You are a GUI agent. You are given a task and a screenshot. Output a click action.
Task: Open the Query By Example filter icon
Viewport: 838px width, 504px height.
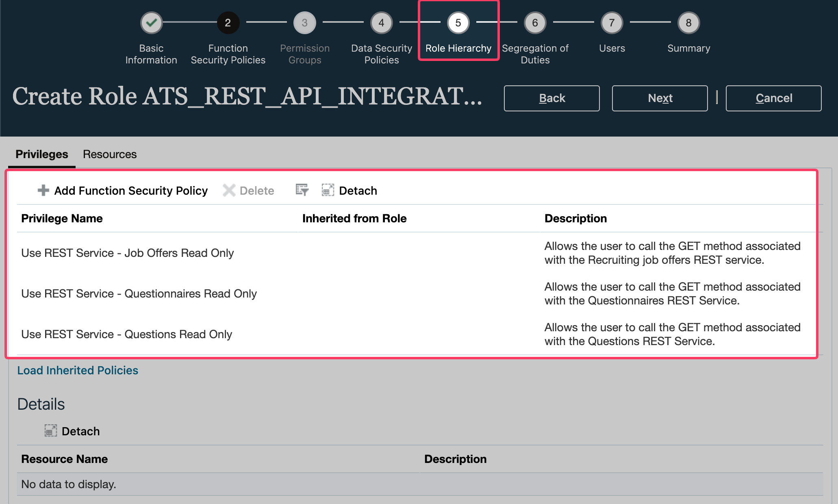tap(302, 190)
